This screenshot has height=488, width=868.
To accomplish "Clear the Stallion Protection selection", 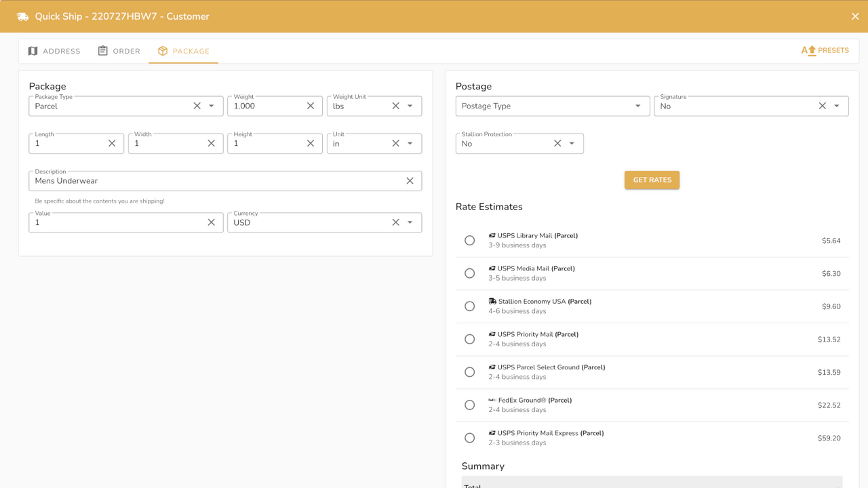I will tap(557, 144).
